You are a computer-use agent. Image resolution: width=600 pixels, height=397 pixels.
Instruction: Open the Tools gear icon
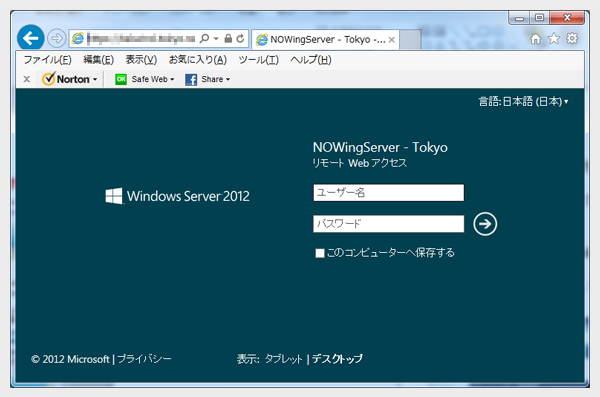572,38
